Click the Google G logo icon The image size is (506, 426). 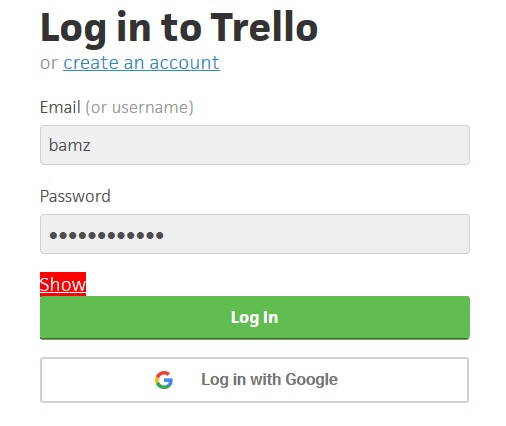point(164,380)
